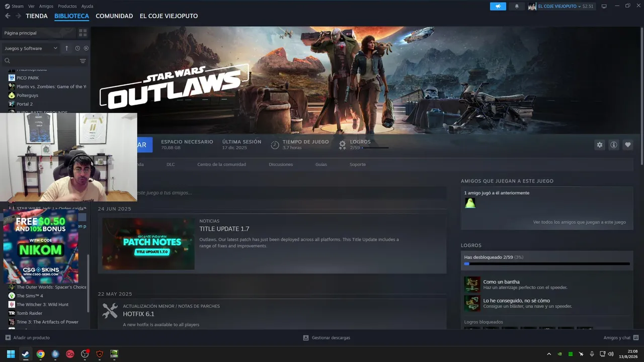Open Google Chrome from the taskbar
Image resolution: width=644 pixels, height=362 pixels.
[x=40, y=354]
